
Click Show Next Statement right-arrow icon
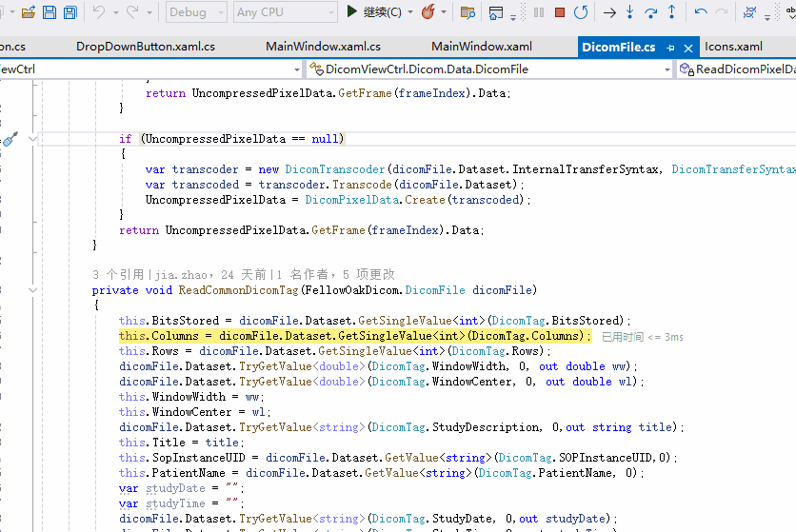point(609,12)
